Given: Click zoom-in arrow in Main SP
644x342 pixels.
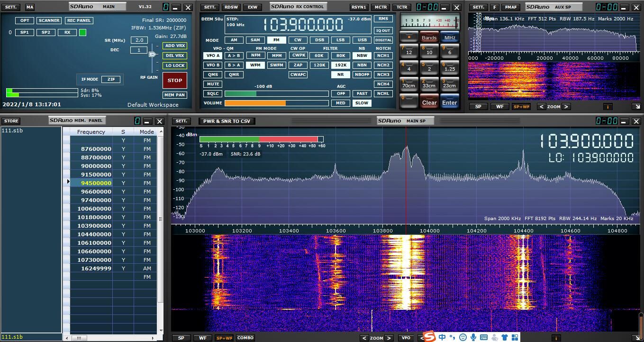Looking at the screenshot, I should [389, 338].
